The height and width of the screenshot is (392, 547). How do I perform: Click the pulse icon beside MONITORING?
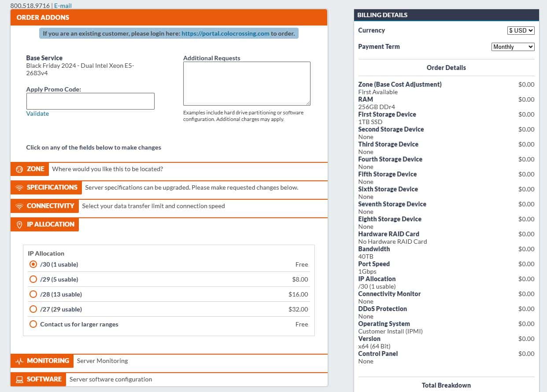pyautogui.click(x=19, y=361)
